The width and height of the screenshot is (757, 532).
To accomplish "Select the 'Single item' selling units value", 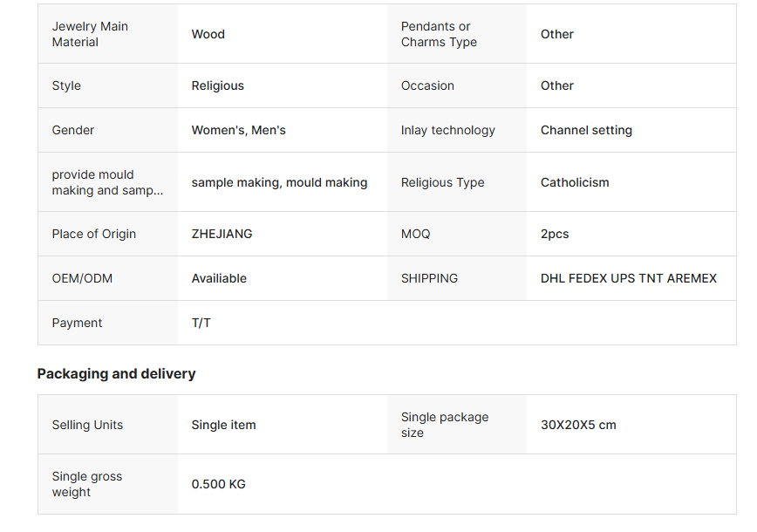I will point(224,425).
